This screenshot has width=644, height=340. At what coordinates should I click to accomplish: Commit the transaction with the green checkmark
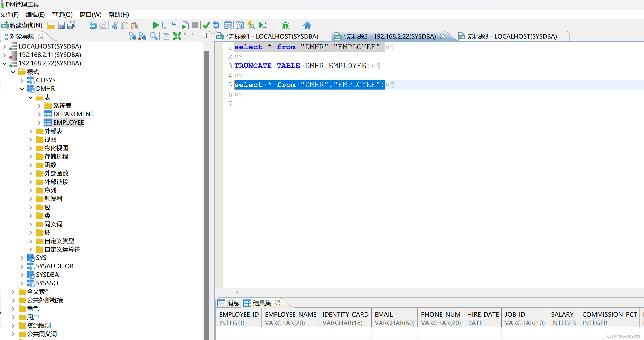click(x=206, y=25)
